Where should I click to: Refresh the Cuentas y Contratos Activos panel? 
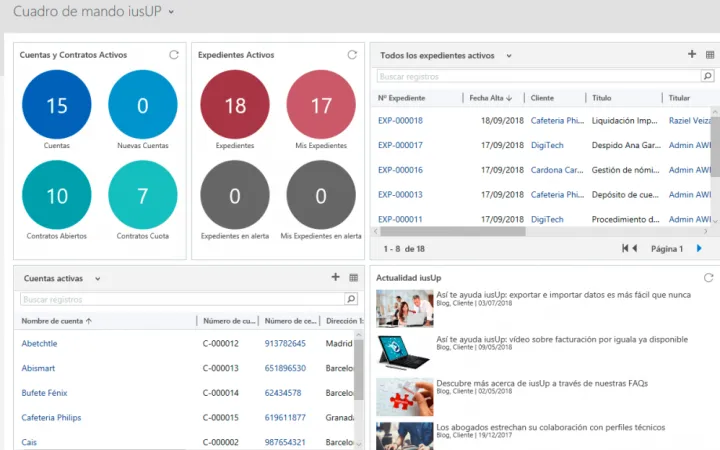(x=174, y=55)
